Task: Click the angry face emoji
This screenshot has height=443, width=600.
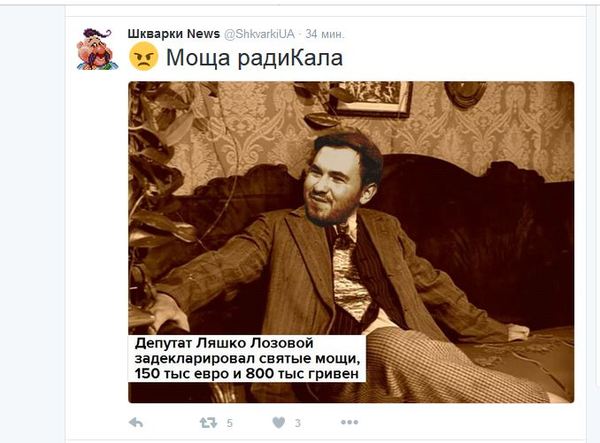Action: coord(143,57)
